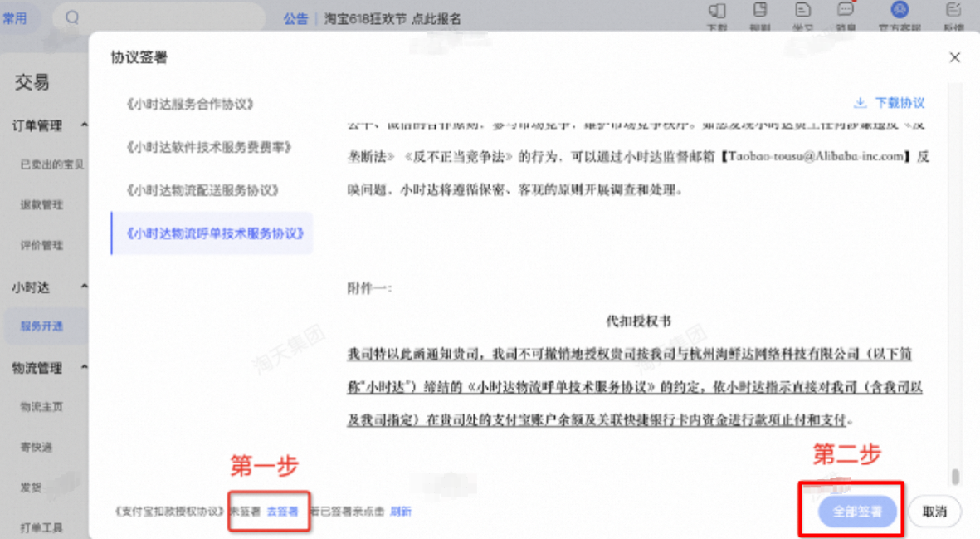Click the download arrow icon beside 下载协议

[860, 102]
